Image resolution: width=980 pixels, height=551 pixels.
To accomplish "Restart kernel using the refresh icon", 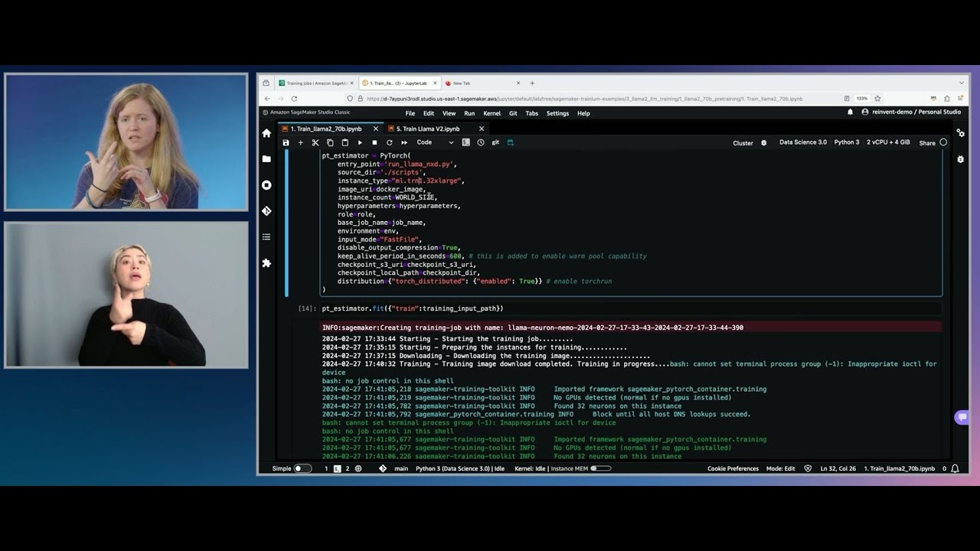I will 389,142.
